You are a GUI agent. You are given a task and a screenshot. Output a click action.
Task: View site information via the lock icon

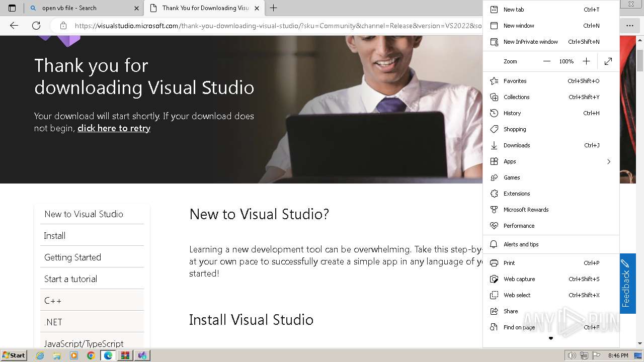pos(63,26)
